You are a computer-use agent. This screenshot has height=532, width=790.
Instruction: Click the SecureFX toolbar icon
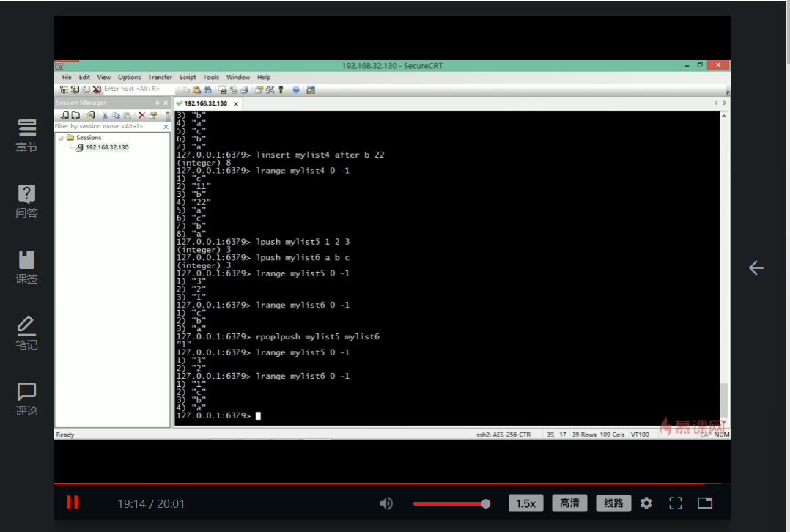[311, 89]
